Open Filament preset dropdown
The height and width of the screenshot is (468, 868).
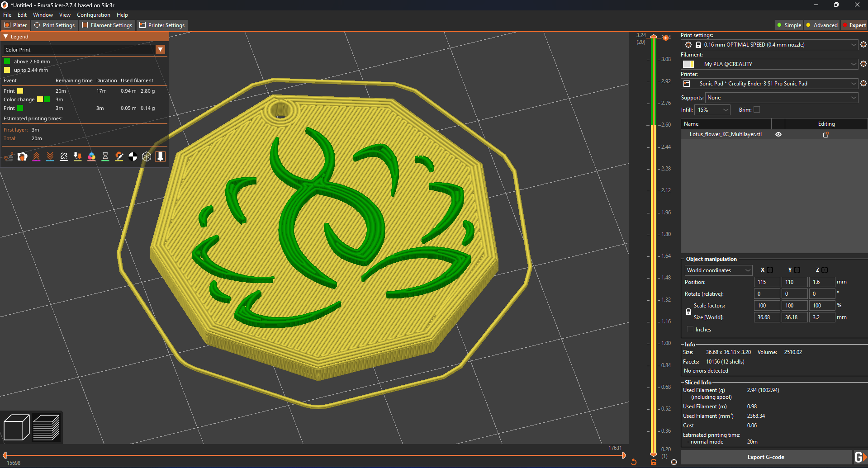coord(769,64)
